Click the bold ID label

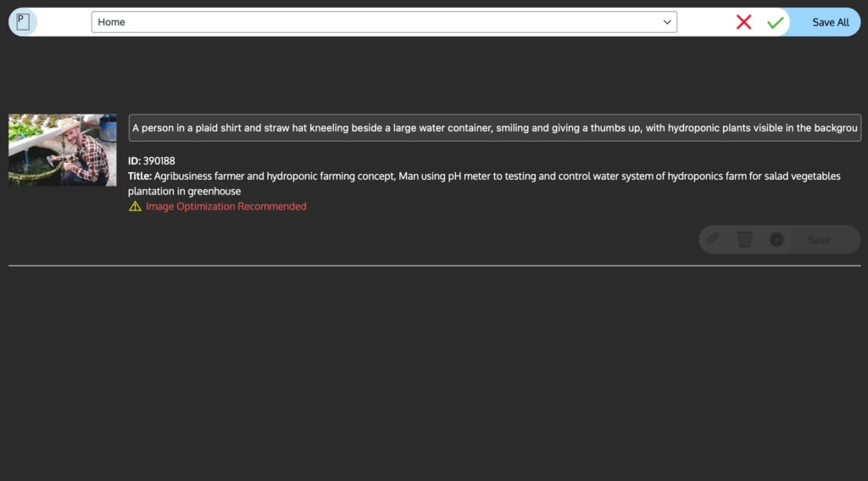click(134, 160)
